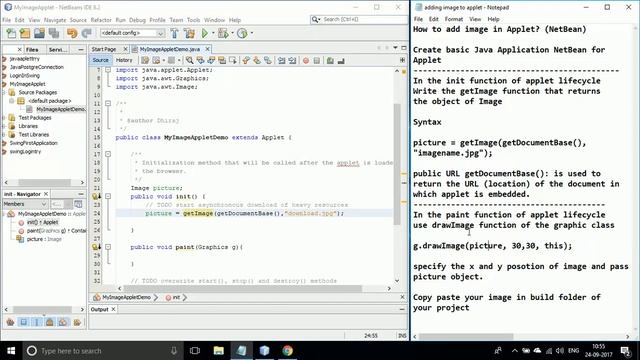Click the red Start Macro Recording icon
The image size is (640, 360).
[x=306, y=60]
